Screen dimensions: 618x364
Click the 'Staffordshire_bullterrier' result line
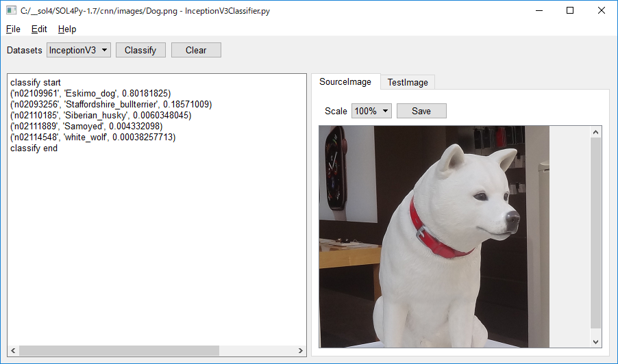(111, 105)
